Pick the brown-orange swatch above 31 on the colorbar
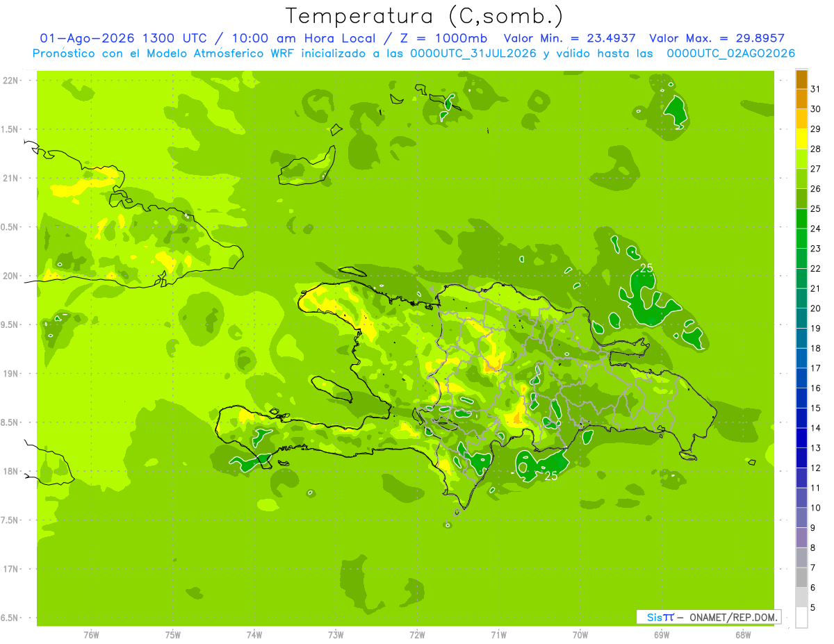Image resolution: width=834 pixels, height=644 pixels. pos(801,79)
